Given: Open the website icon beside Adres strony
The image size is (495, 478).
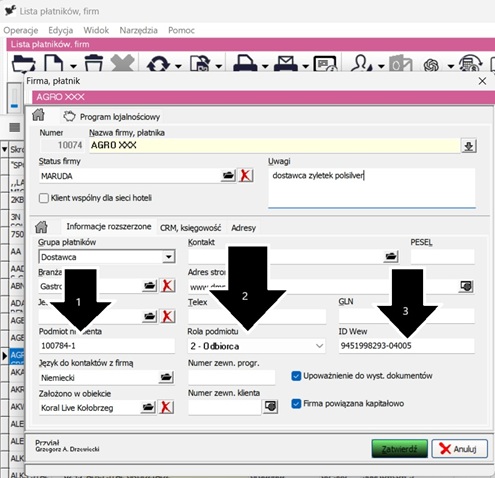Looking at the screenshot, I should pyautogui.click(x=466, y=286).
